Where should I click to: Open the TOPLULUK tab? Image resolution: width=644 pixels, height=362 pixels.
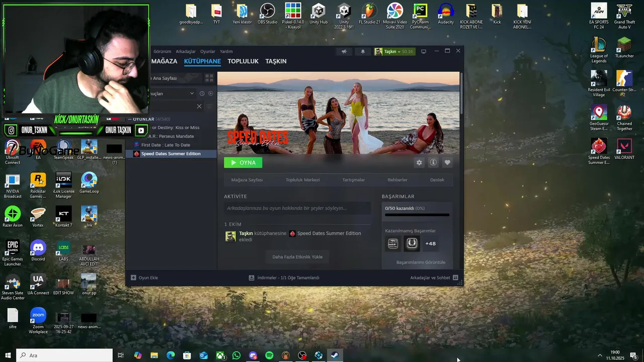243,61
